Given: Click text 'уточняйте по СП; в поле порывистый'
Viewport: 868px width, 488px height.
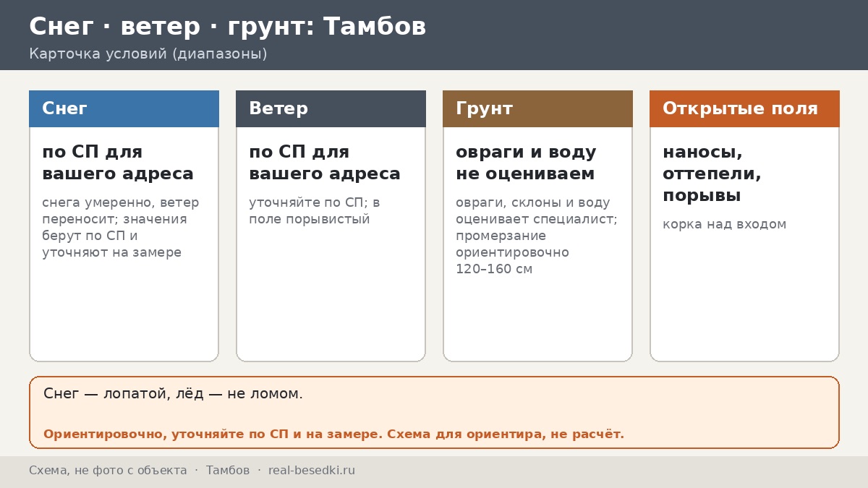Looking at the screenshot, I should (x=315, y=210).
